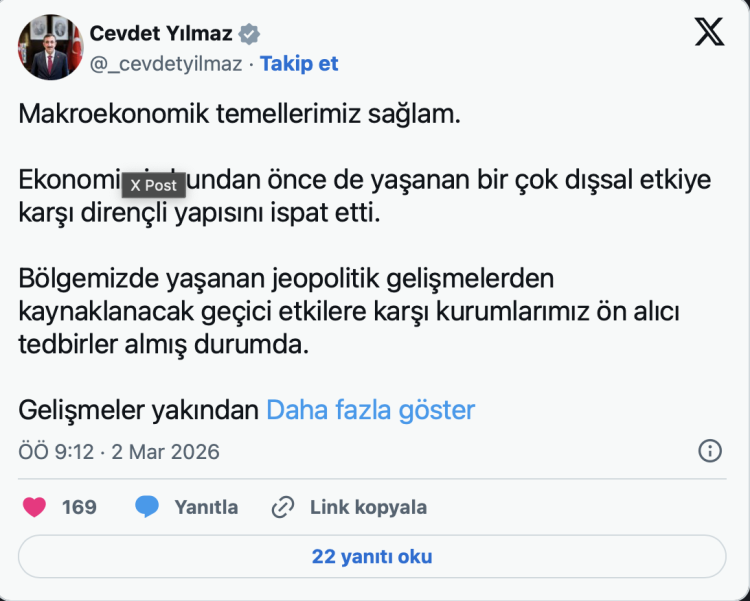Click the Yanıtla reply label
Image resolution: width=750 pixels, height=601 pixels.
(x=206, y=507)
